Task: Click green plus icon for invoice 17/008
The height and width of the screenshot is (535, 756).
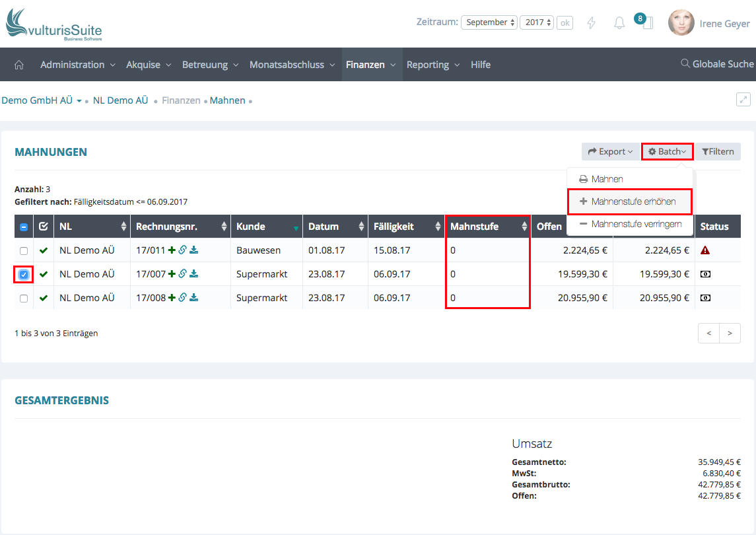Action: tap(172, 298)
